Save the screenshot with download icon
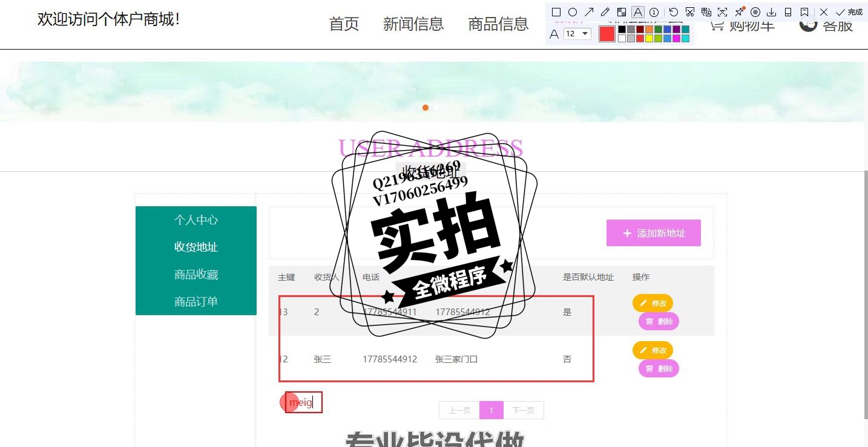The height and width of the screenshot is (447, 868). pos(772,12)
